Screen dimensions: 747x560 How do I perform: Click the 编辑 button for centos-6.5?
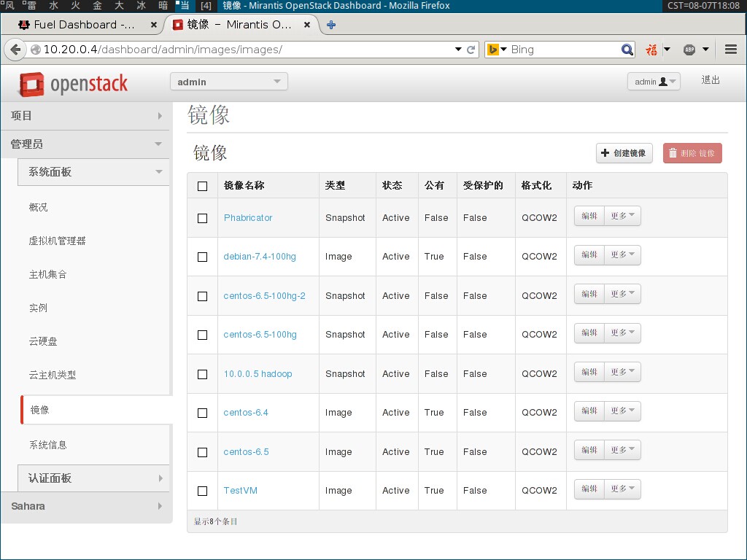click(589, 451)
